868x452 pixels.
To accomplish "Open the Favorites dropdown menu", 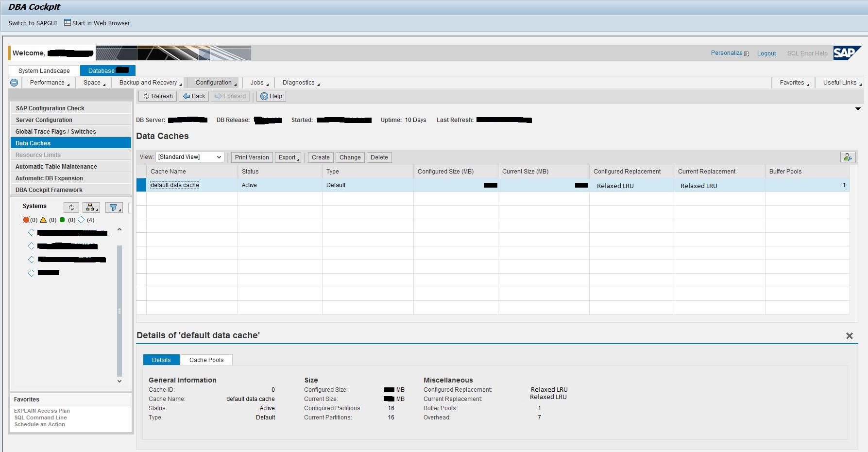I will [x=794, y=83].
